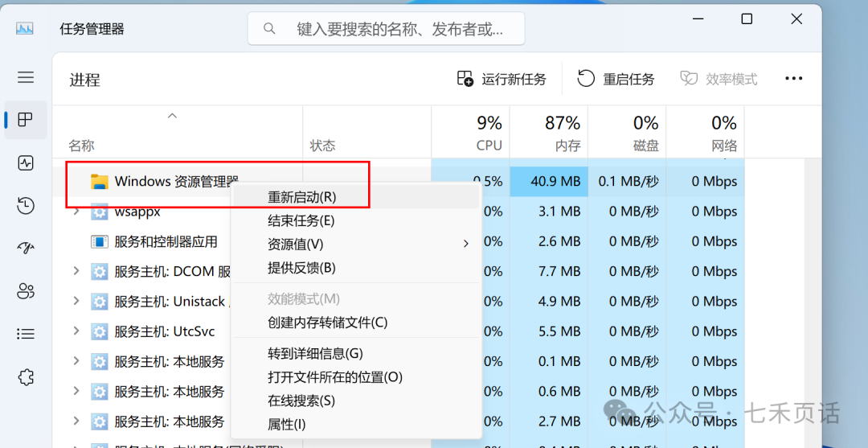Screen dimensions: 868x448
Task: Sort by 网络 column header
Action: coord(706,133)
